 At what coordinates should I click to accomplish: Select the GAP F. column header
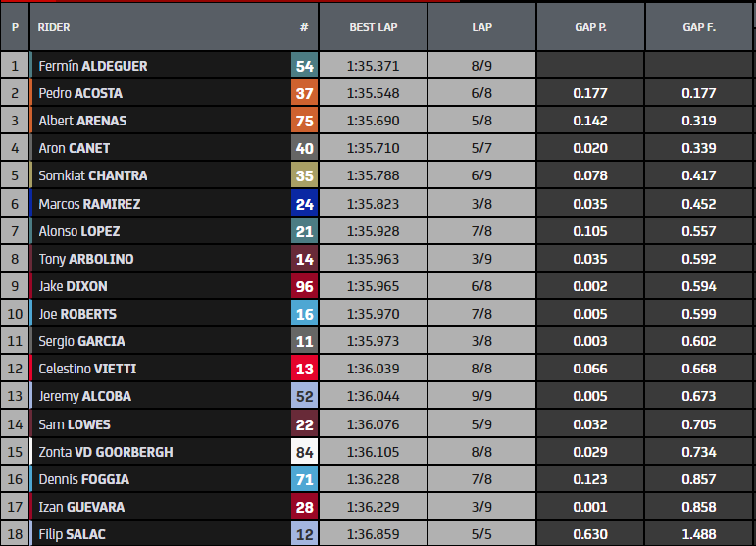[x=698, y=27]
